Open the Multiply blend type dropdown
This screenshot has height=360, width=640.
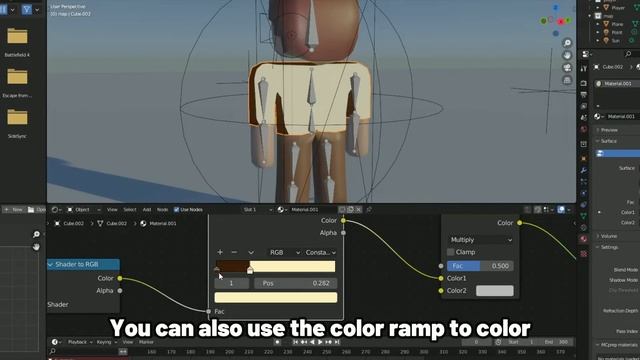[481, 240]
